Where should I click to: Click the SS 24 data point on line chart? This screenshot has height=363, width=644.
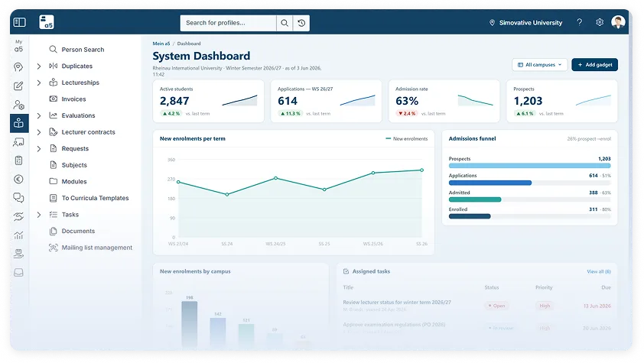click(x=227, y=194)
